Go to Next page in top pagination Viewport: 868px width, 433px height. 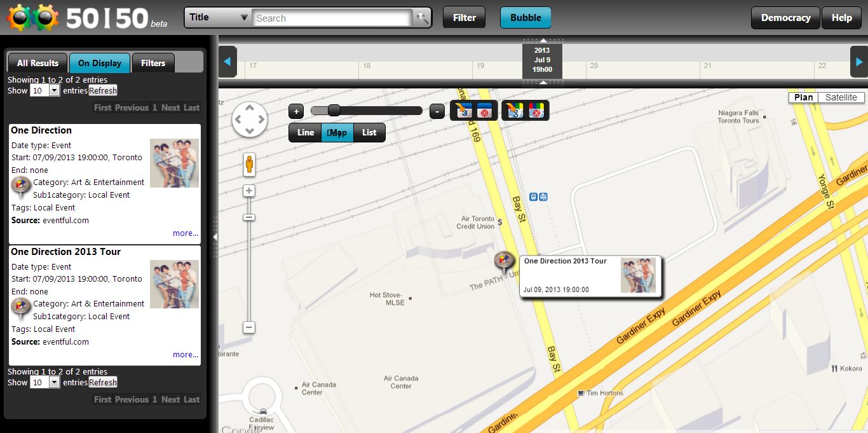tap(171, 107)
